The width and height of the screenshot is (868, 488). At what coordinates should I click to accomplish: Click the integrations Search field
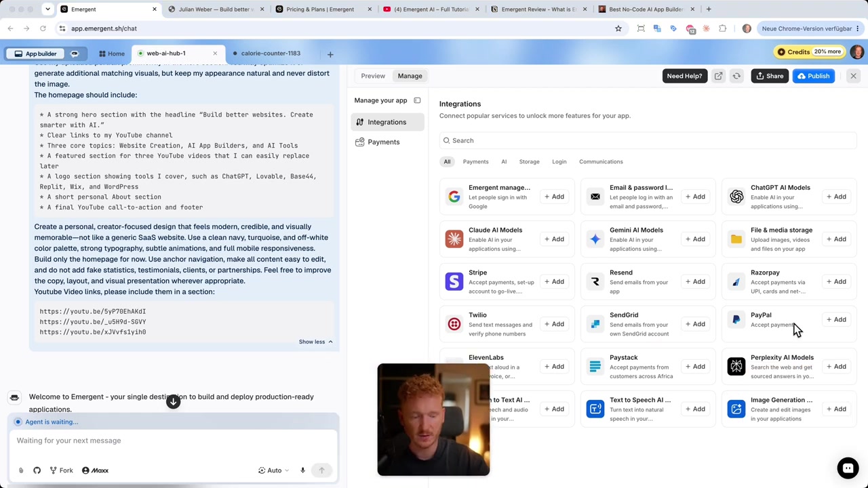(648, 140)
